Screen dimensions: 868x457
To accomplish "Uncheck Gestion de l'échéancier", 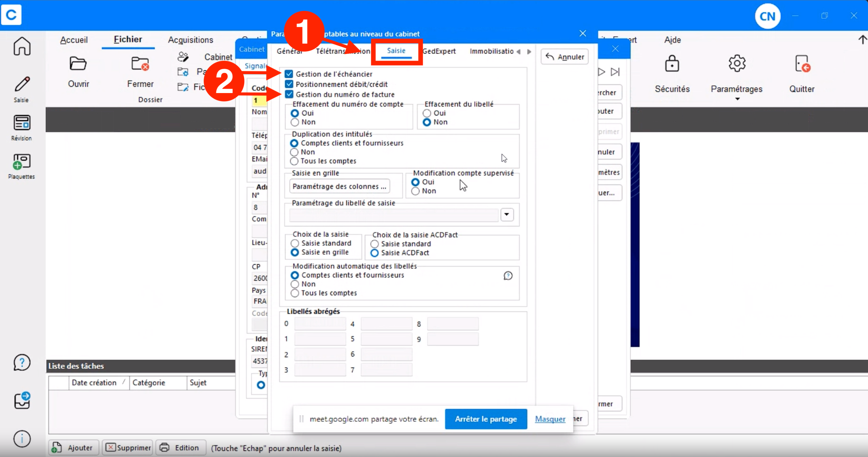I will 289,74.
